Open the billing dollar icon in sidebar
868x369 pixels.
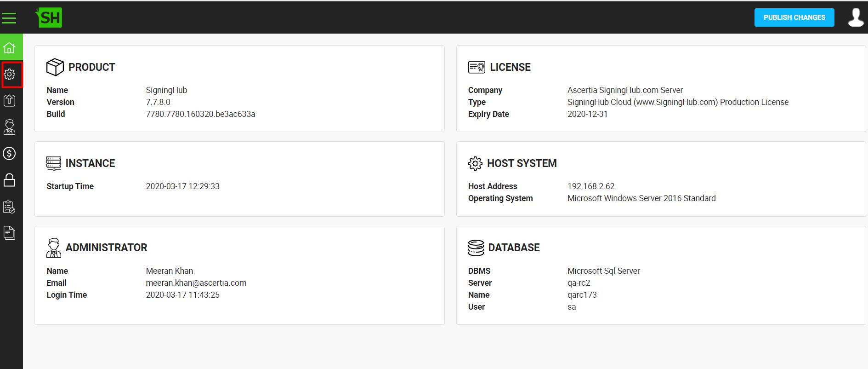tap(10, 153)
